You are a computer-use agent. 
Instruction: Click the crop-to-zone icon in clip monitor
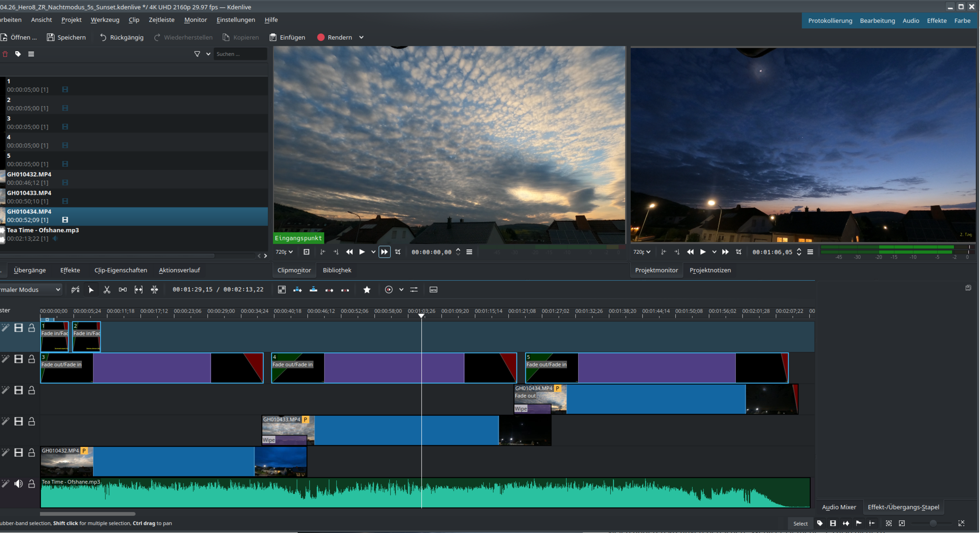tap(398, 252)
